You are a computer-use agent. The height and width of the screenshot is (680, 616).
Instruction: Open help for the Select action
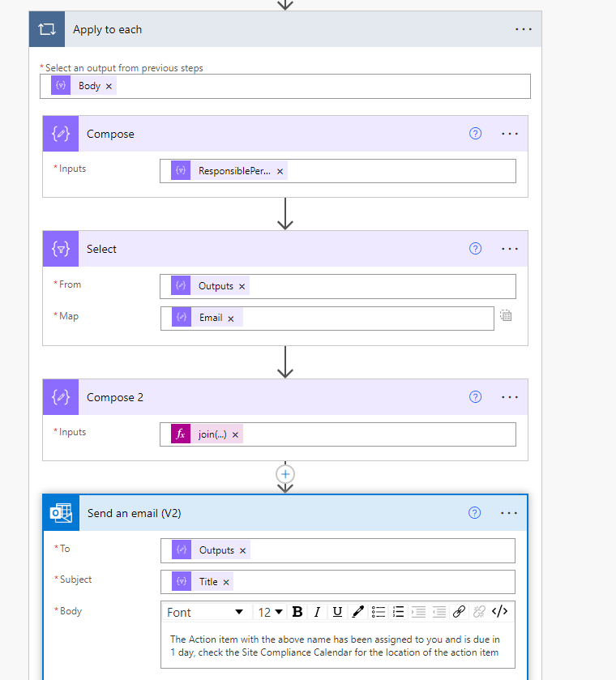coord(476,249)
